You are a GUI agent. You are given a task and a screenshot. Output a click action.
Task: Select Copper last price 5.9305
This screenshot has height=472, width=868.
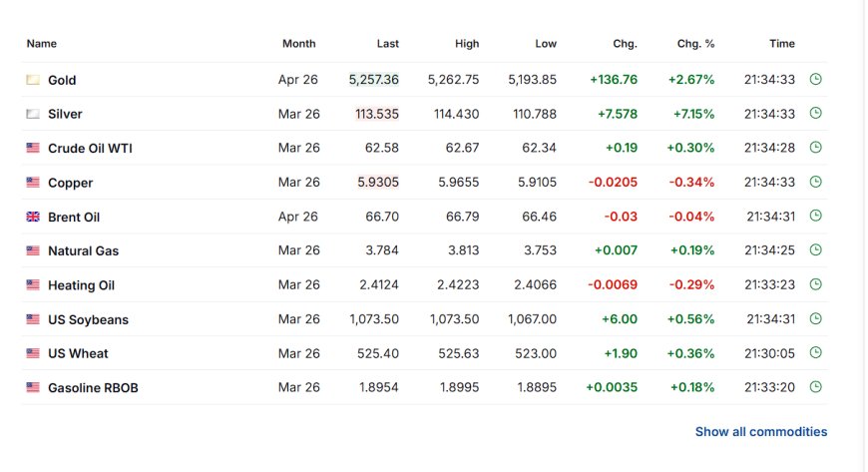[378, 183]
